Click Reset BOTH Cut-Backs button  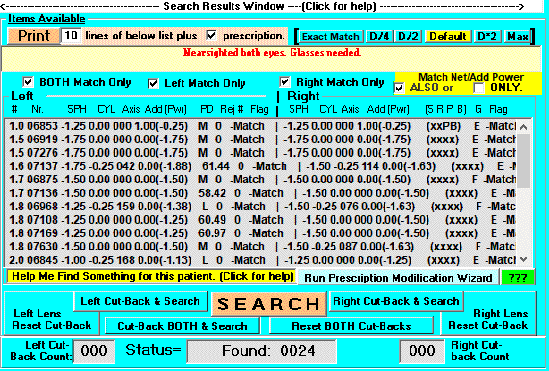(x=351, y=326)
